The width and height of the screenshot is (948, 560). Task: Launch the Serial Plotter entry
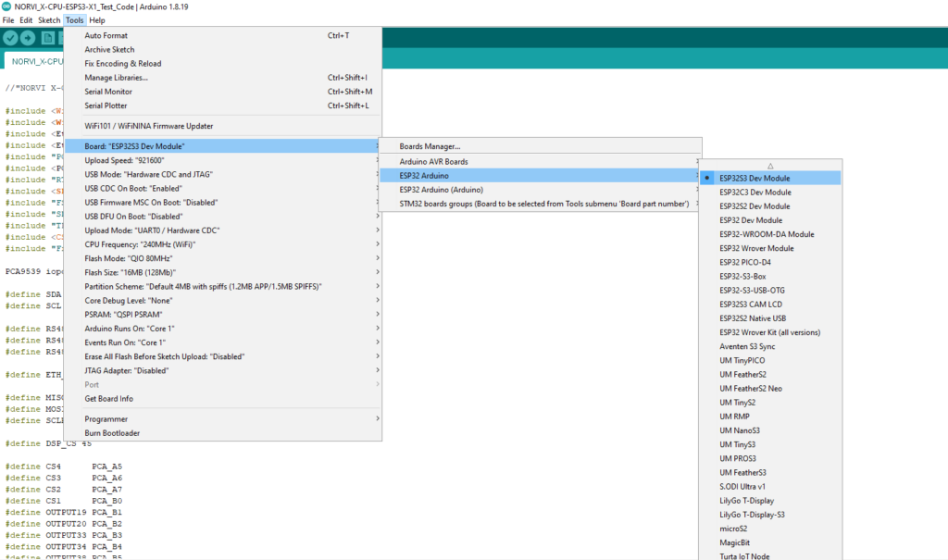click(x=222, y=106)
